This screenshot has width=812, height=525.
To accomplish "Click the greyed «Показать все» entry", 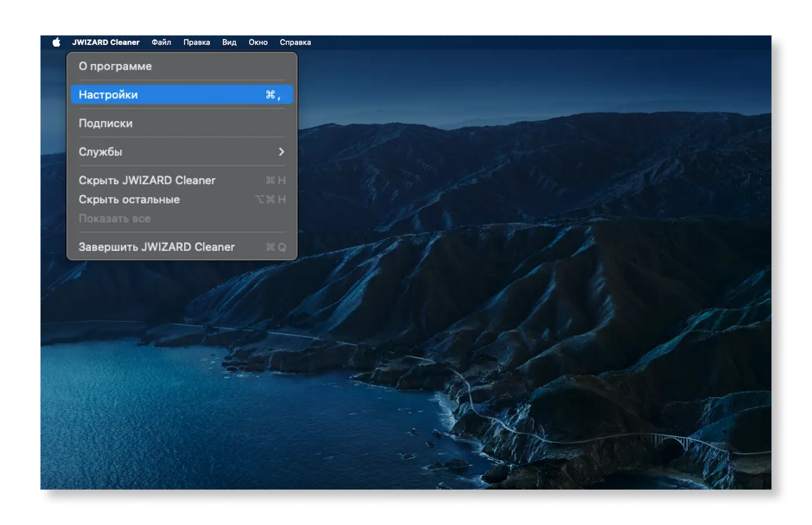I will tap(115, 218).
